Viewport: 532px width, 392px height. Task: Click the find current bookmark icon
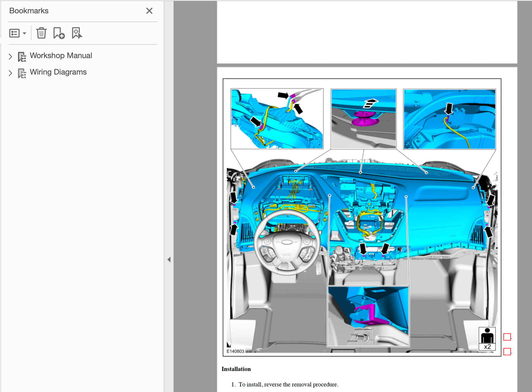pyautogui.click(x=76, y=33)
